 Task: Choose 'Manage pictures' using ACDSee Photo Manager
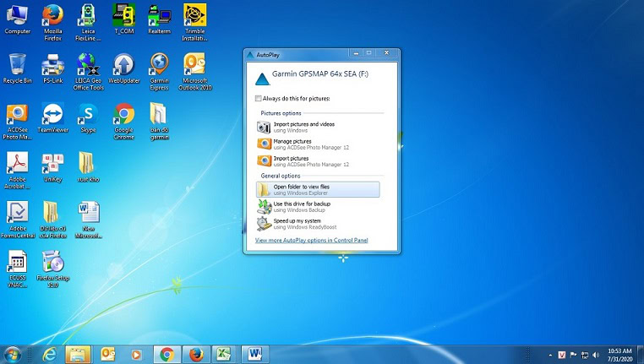pyautogui.click(x=318, y=144)
